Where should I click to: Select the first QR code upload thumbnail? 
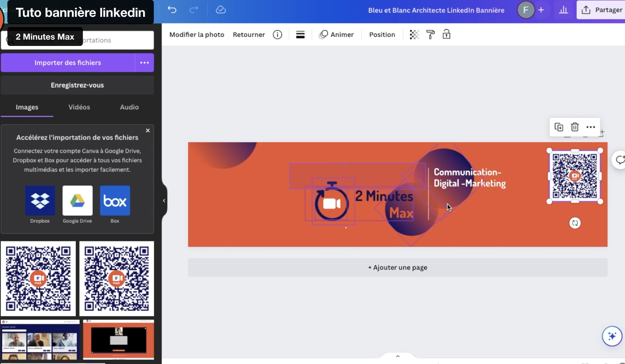38,279
